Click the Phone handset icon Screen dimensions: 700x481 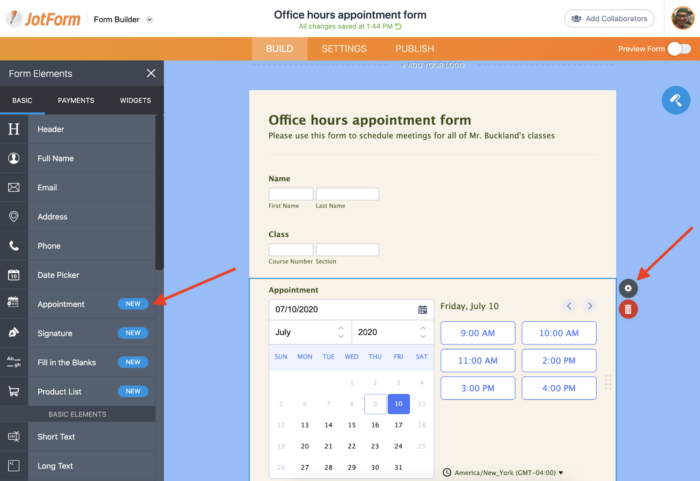click(14, 246)
